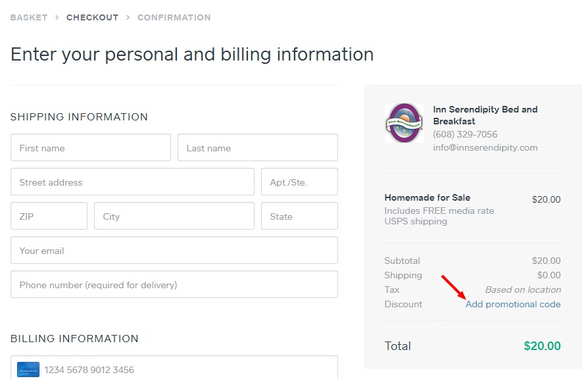Focus the First name field

[91, 147]
